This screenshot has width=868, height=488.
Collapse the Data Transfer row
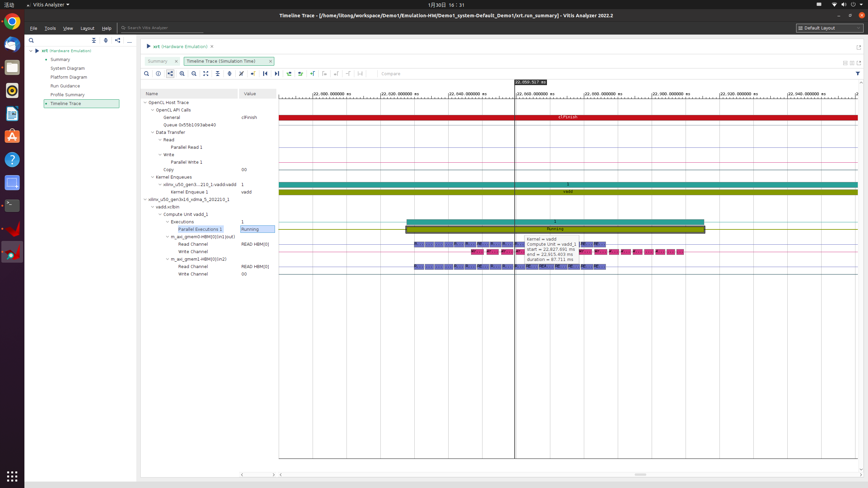[153, 132]
